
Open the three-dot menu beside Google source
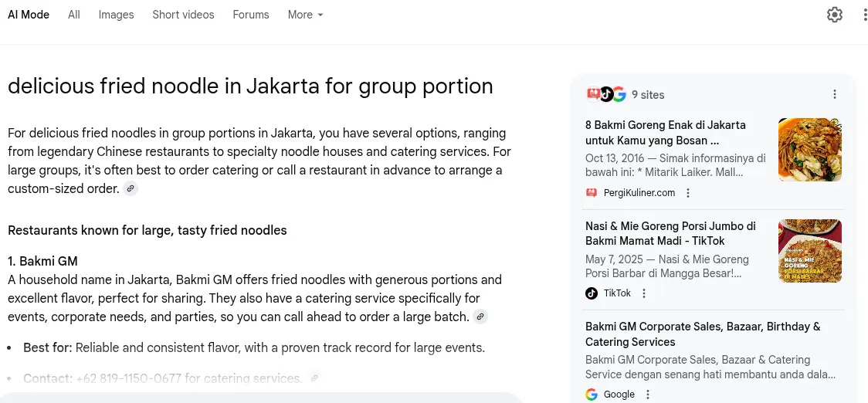(648, 395)
